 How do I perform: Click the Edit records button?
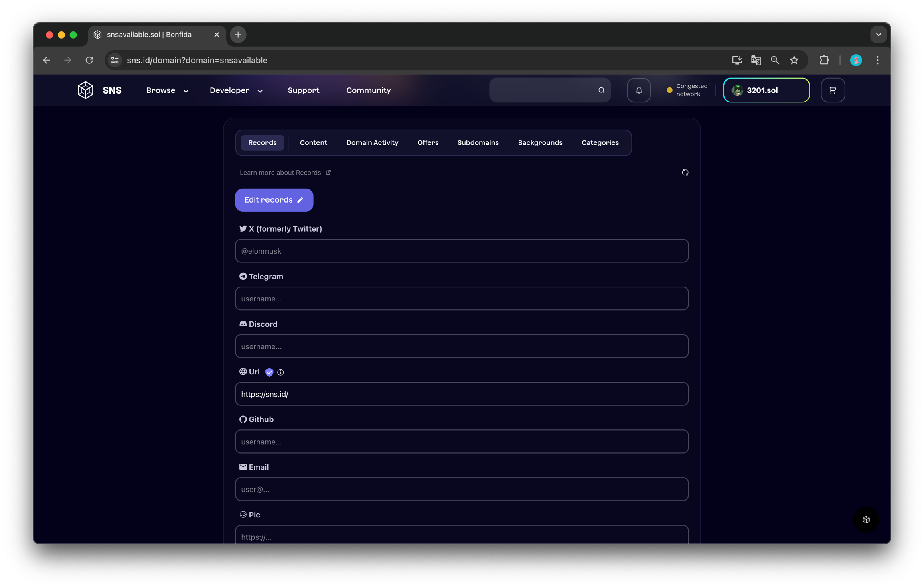pyautogui.click(x=274, y=200)
